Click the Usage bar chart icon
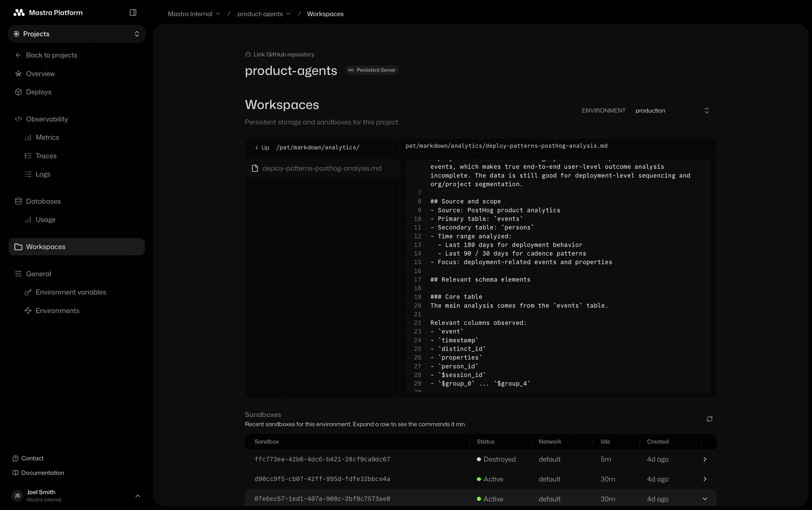Viewport: 812px width, 510px height. tap(28, 220)
